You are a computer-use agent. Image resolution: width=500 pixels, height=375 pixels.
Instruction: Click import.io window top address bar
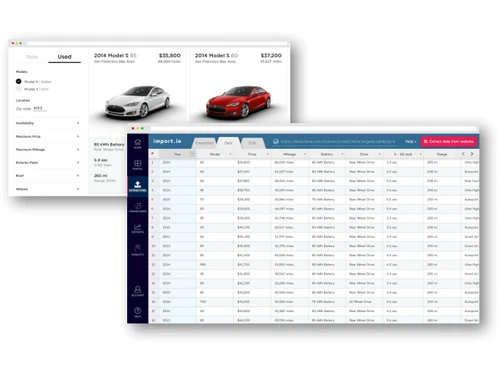coord(313,128)
